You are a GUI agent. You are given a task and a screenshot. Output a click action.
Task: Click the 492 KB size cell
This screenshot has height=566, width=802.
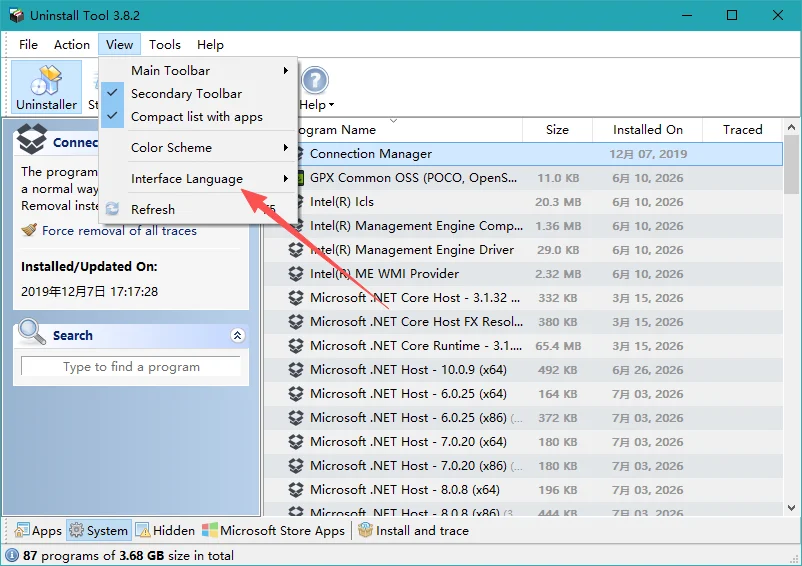click(x=558, y=370)
